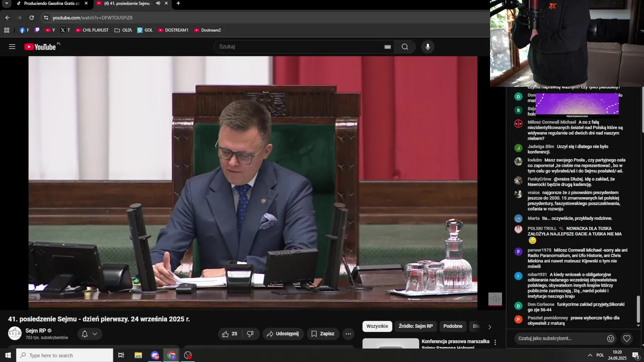Open Windows Start menu
The width and height of the screenshot is (644, 362).
point(8,355)
